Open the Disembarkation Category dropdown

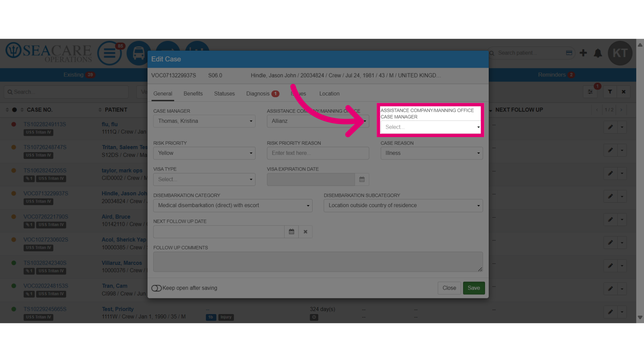click(233, 205)
